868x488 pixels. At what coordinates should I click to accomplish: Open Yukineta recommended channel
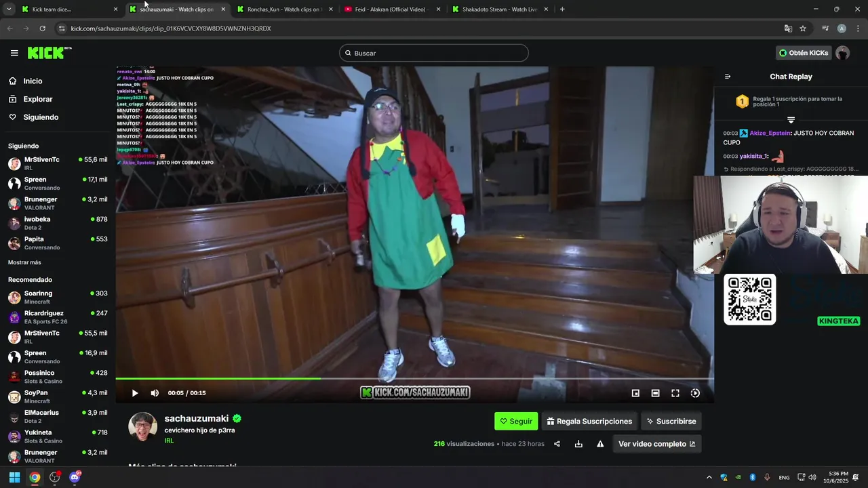(x=58, y=436)
